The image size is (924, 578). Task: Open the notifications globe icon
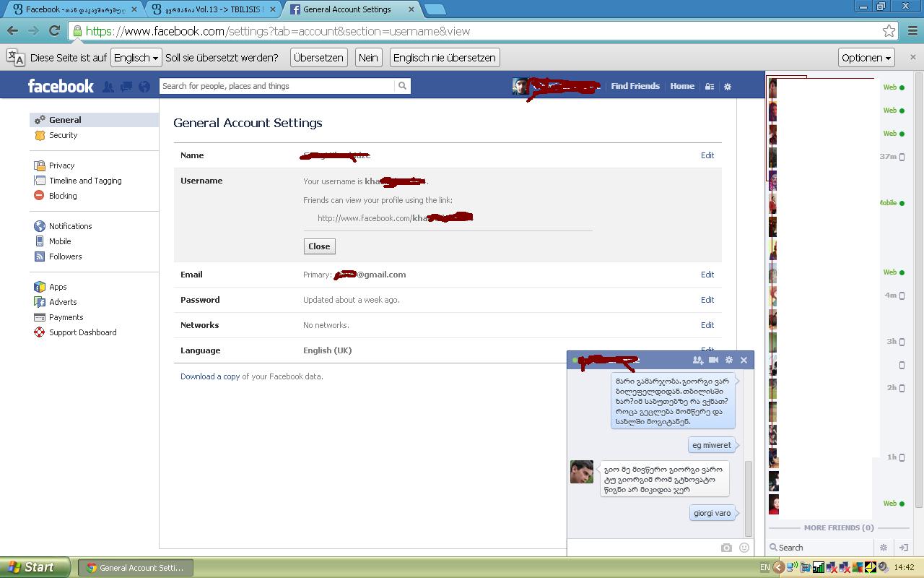pyautogui.click(x=144, y=87)
